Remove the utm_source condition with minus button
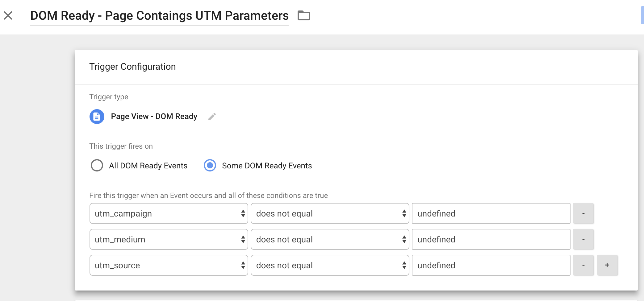 pyautogui.click(x=583, y=265)
